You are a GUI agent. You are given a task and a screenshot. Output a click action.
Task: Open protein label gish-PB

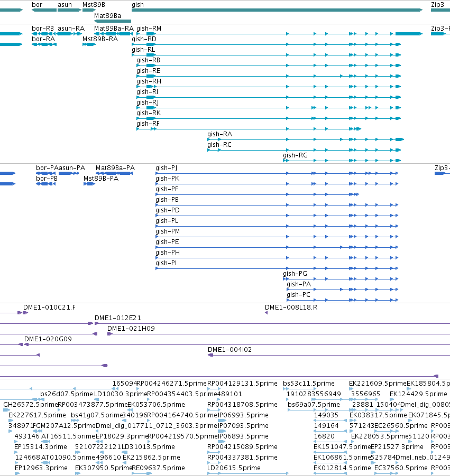pyautogui.click(x=167, y=200)
